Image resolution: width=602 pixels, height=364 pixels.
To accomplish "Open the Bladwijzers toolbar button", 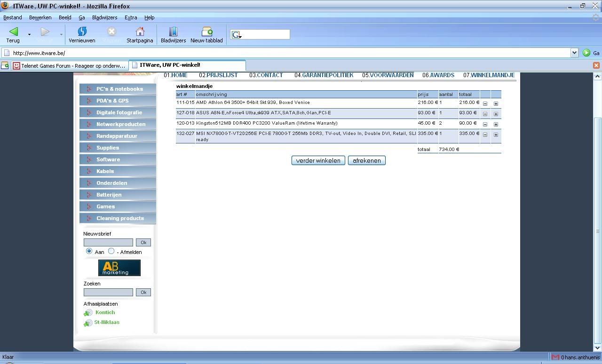I will click(x=173, y=35).
